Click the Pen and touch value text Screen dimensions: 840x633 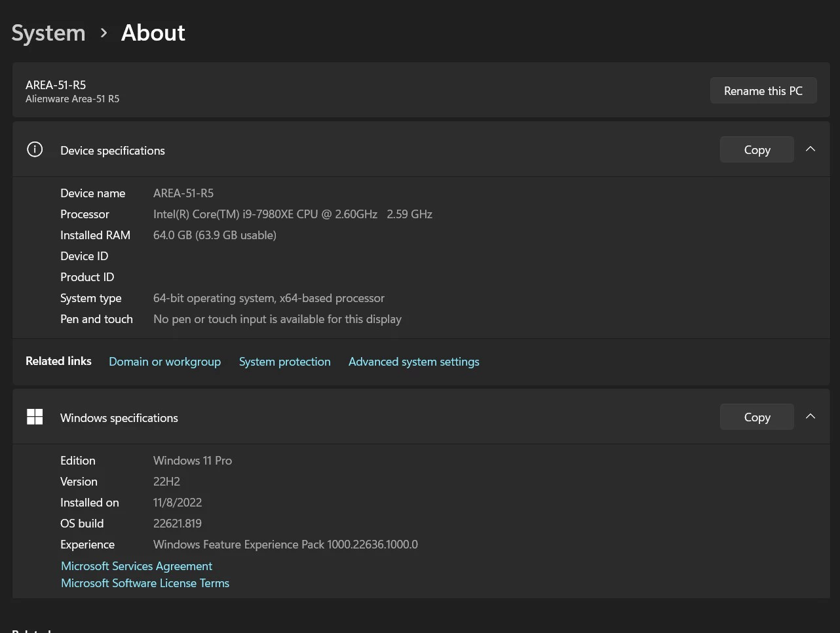coord(277,319)
